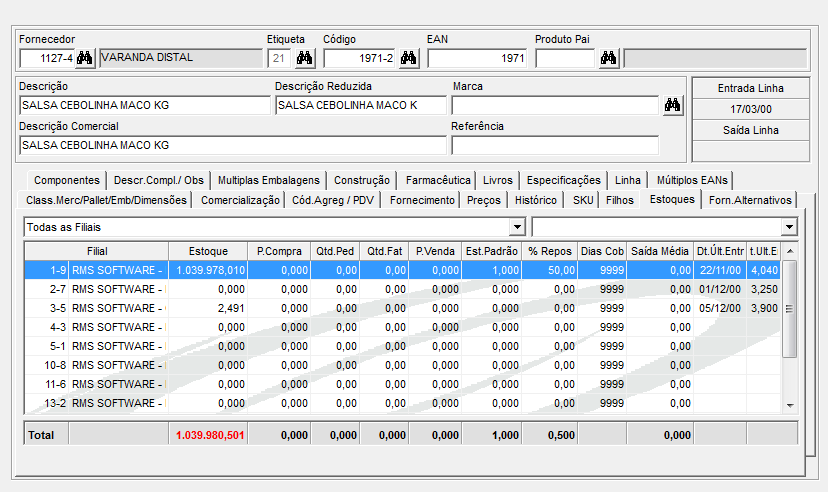Open the Cód.Agreg / PDV tab
This screenshot has width=828, height=492.
pyautogui.click(x=333, y=200)
